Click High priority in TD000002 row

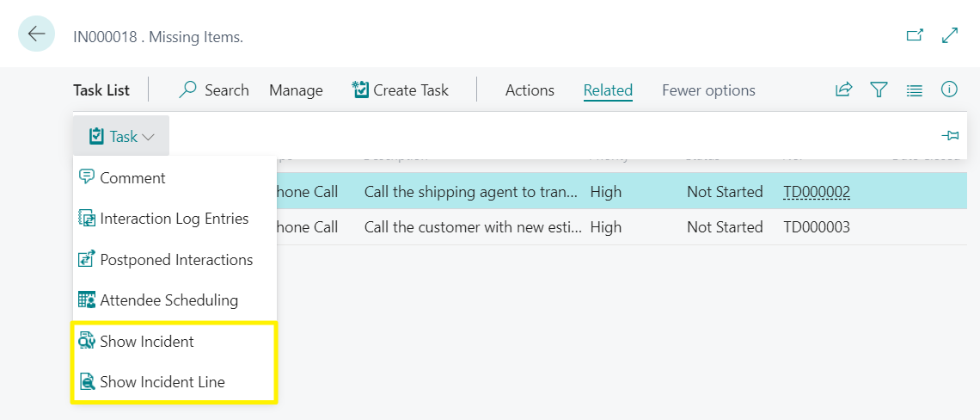[x=606, y=192]
